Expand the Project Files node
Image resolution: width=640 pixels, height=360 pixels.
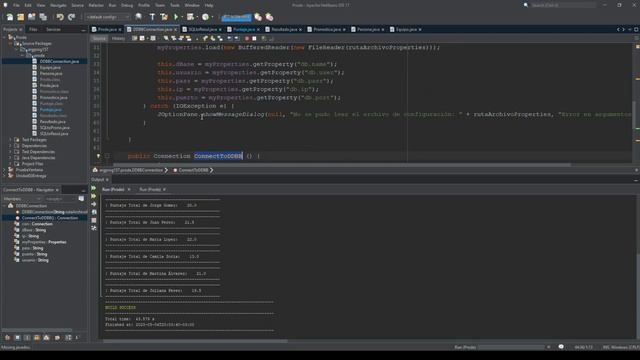[10, 164]
